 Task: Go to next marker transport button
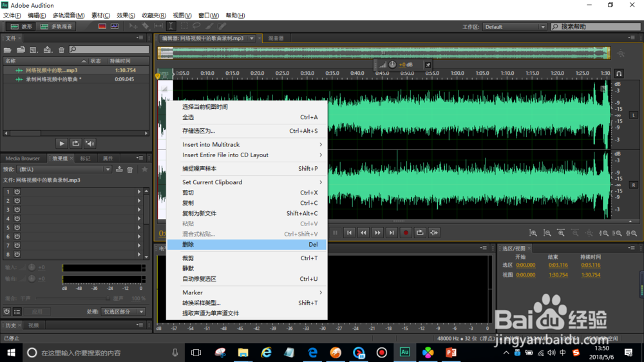click(x=392, y=233)
